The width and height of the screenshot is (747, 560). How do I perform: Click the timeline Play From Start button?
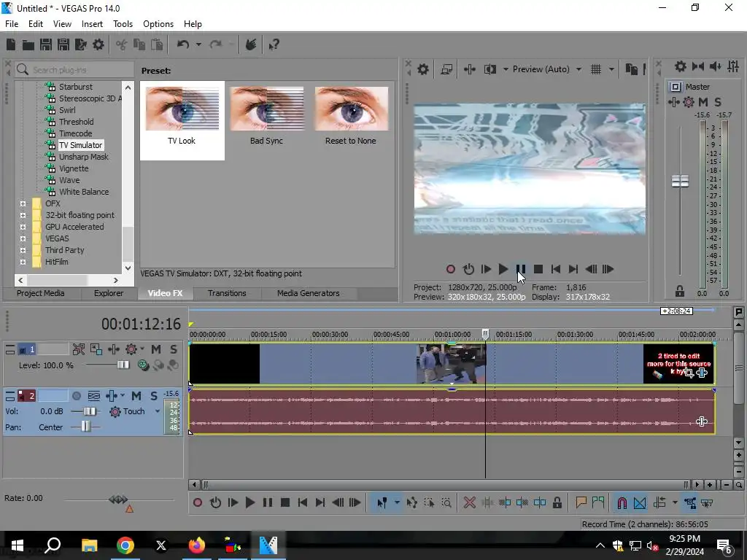[x=233, y=502]
